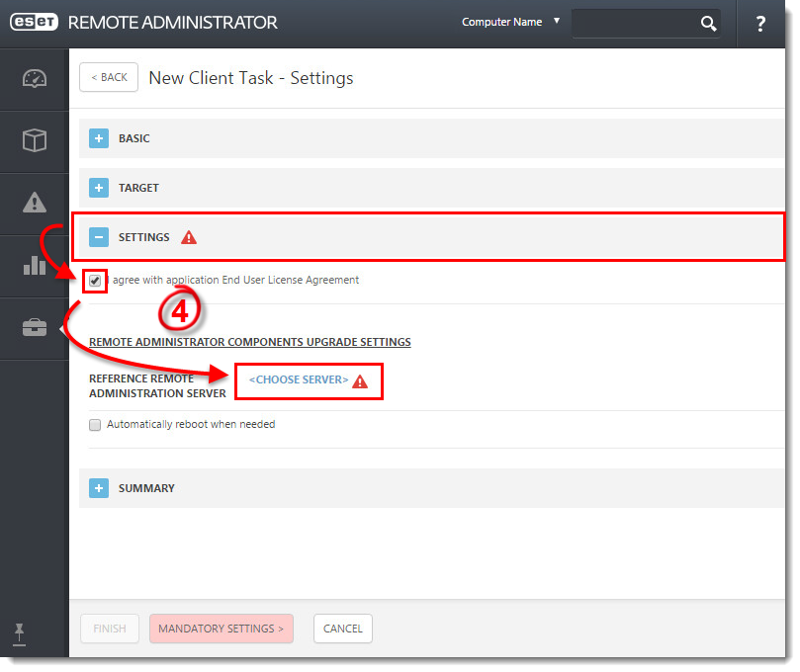Expand the SUMMARY section plus icon

click(99, 488)
